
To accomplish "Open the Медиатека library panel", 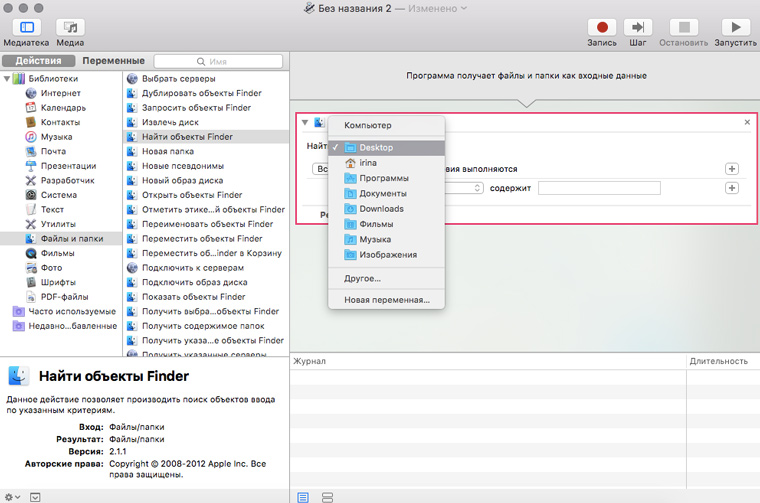I will click(25, 28).
